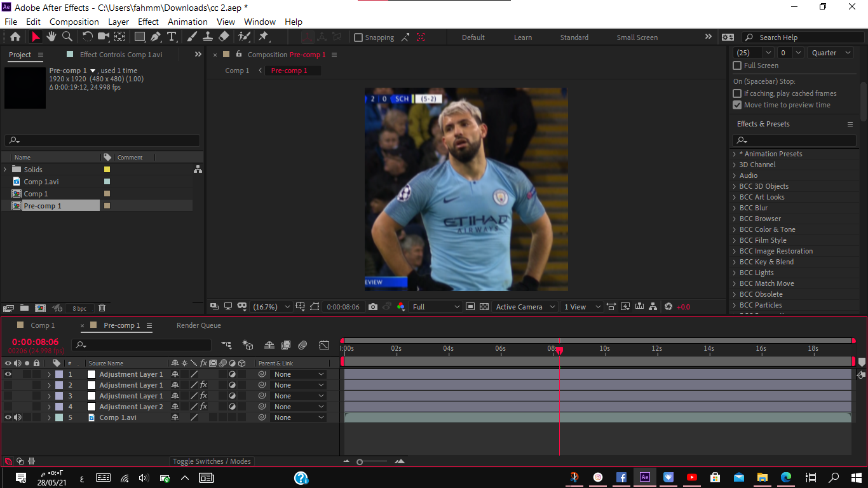The image size is (868, 488).
Task: Expand layer 5 Comp 1.avi properties
Action: tap(49, 417)
